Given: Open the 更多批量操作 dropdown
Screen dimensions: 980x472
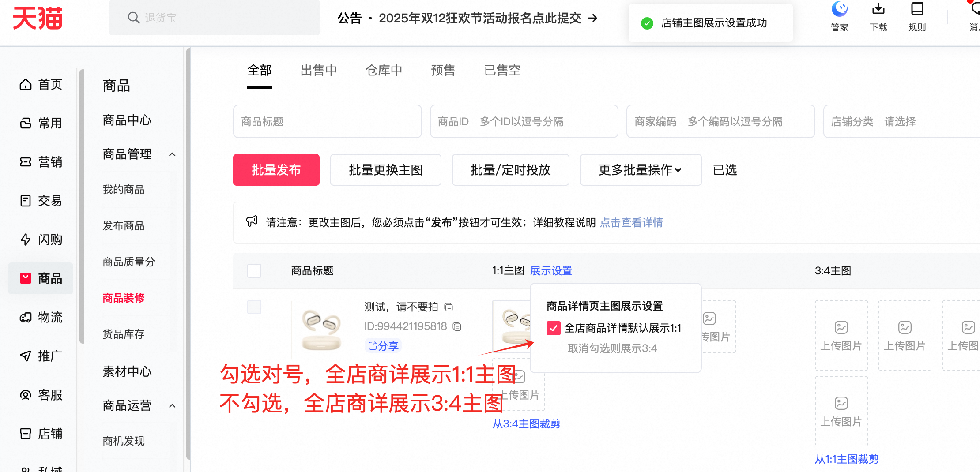Looking at the screenshot, I should [x=641, y=170].
